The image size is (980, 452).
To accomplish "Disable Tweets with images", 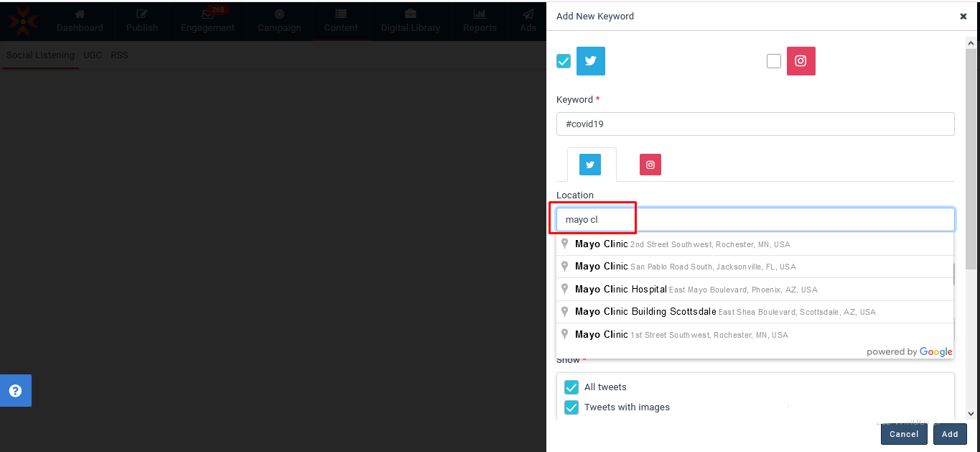I will 571,407.
